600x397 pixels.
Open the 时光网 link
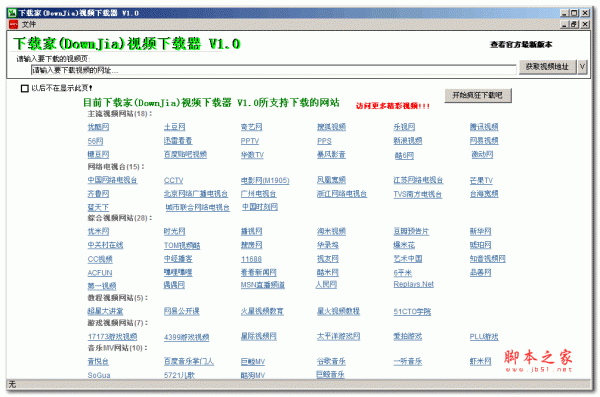pyautogui.click(x=174, y=232)
